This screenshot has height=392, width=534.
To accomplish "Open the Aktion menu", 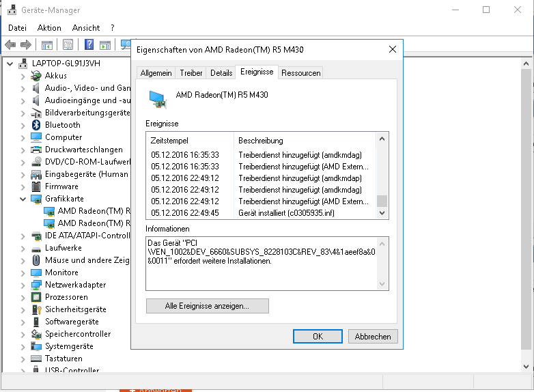I will point(49,28).
